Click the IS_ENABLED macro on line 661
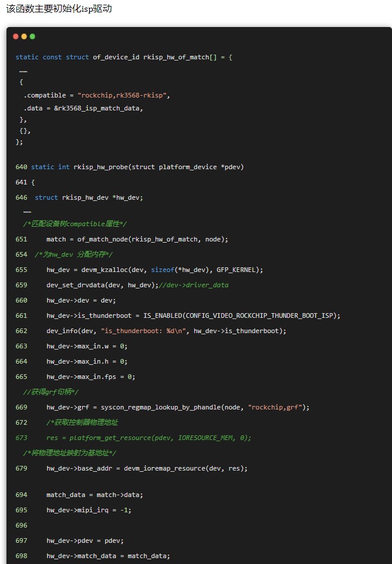Viewport: 392px width, 564px height. pyautogui.click(x=242, y=315)
